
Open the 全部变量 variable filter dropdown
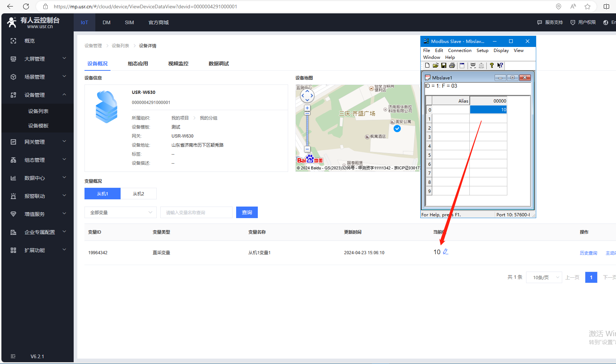click(120, 213)
